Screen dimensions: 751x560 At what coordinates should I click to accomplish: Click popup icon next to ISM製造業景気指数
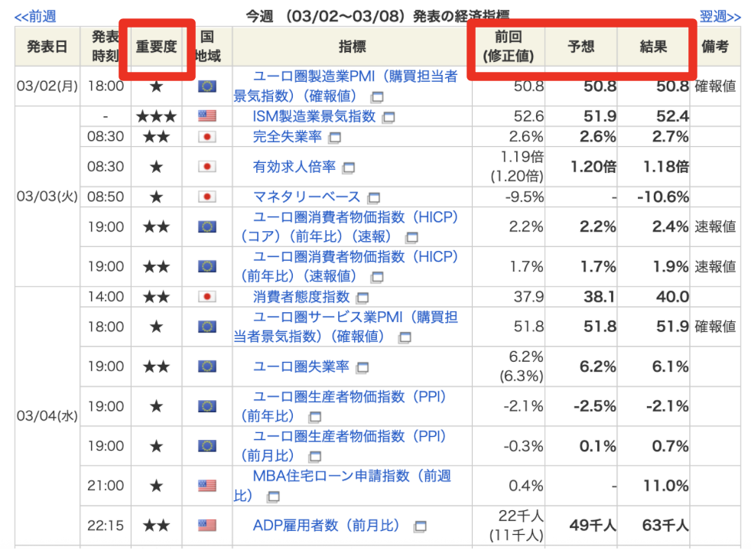(x=389, y=117)
